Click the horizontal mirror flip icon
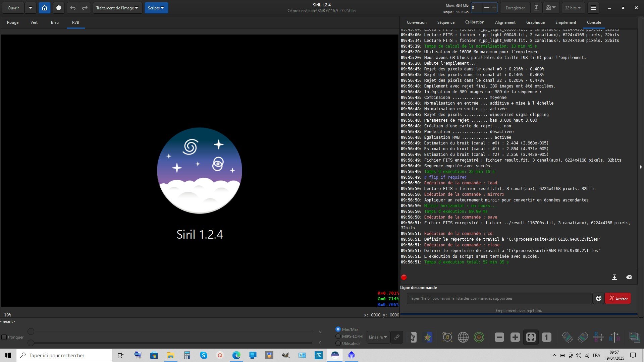 coord(598,337)
